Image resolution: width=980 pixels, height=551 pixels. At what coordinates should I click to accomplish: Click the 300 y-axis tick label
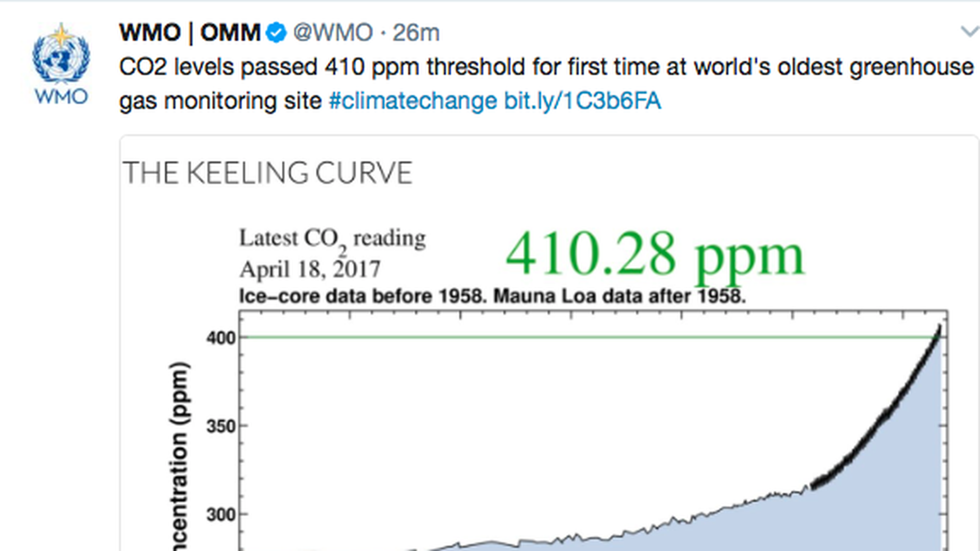[221, 515]
